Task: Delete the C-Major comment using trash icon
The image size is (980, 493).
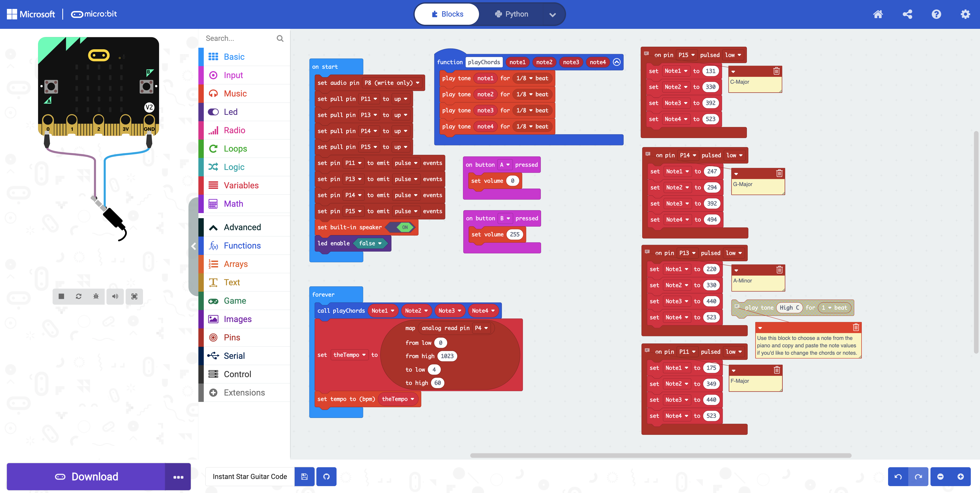Action: click(x=776, y=71)
